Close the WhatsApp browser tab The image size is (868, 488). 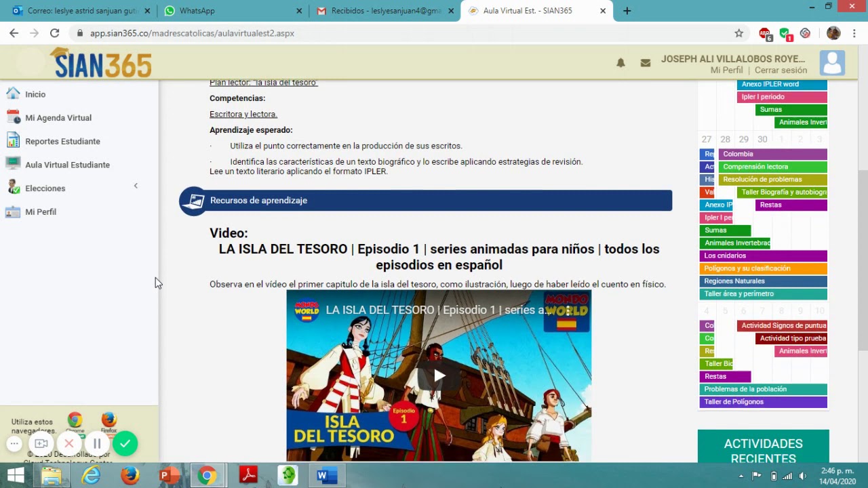[x=299, y=11]
